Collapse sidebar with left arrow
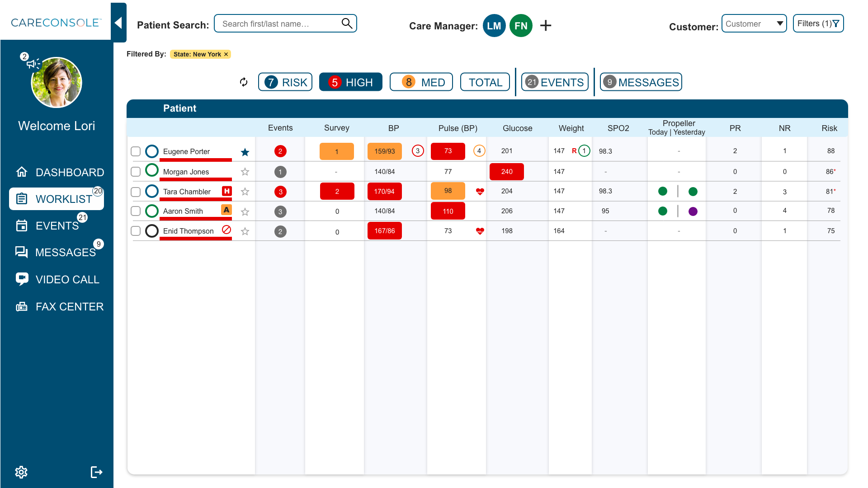Screen dimensions: 868x488 (x=118, y=23)
